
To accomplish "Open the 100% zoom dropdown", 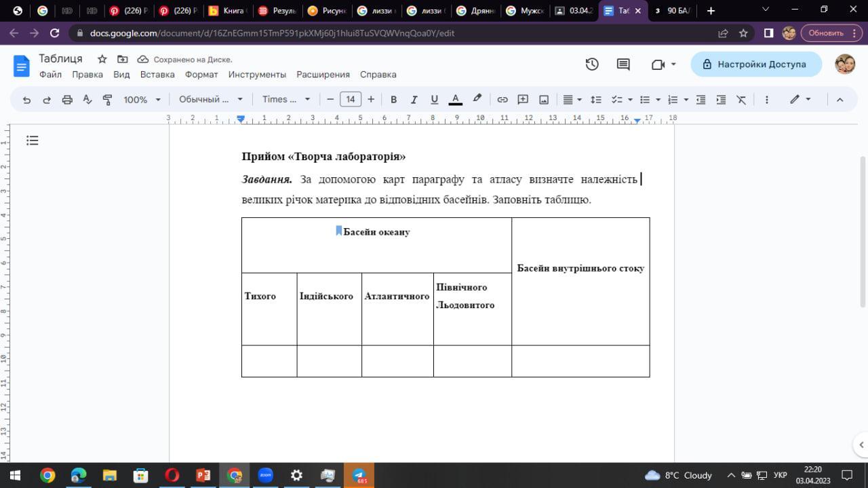I will (x=142, y=100).
